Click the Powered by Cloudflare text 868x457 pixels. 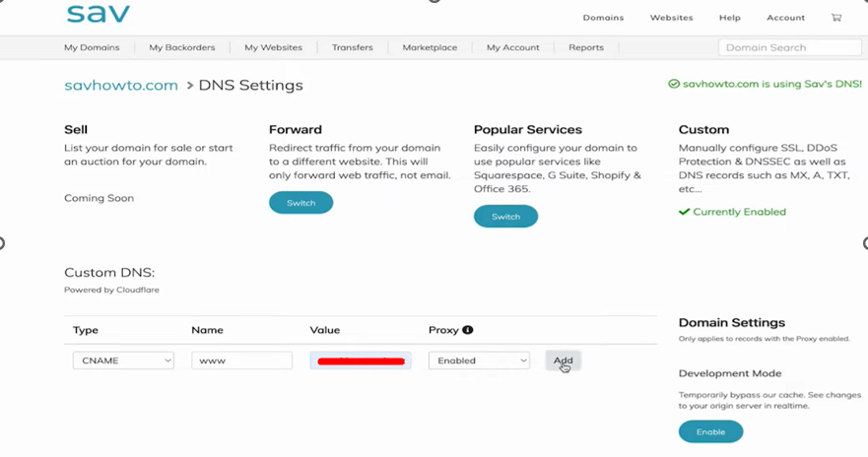click(x=111, y=290)
